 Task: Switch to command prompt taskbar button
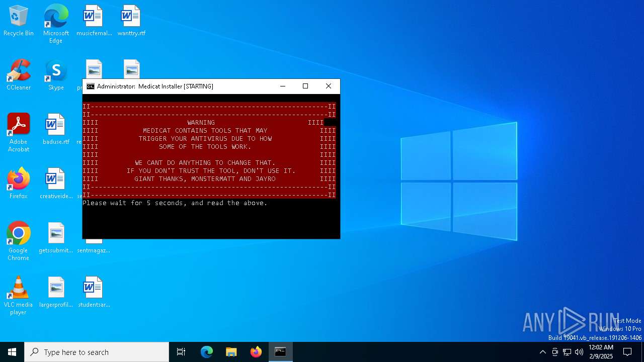pyautogui.click(x=280, y=352)
